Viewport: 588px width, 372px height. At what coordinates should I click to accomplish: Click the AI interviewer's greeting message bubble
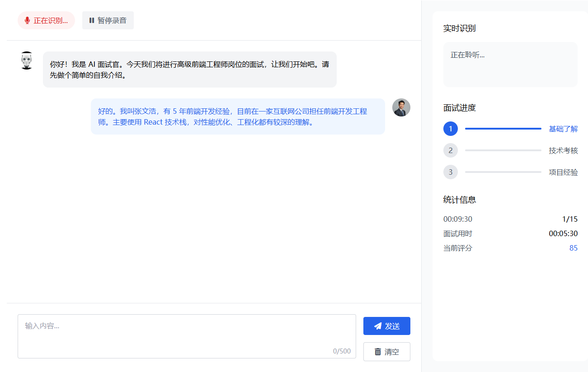tap(189, 70)
